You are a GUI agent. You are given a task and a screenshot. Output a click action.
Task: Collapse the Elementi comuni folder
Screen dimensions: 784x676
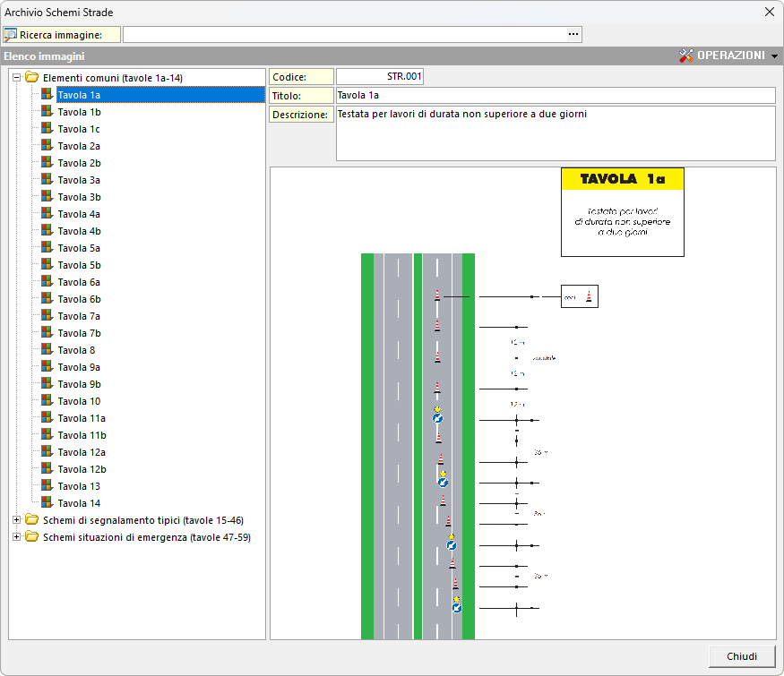(x=16, y=78)
